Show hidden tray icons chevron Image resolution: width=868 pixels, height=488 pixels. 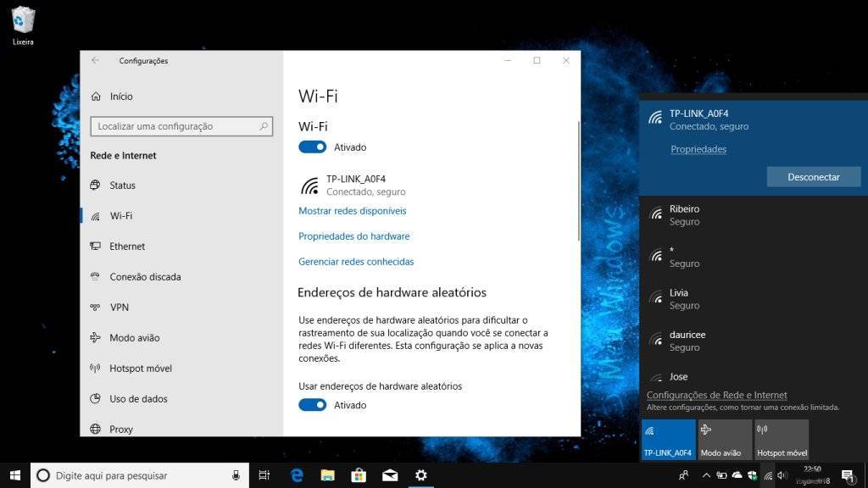pos(706,475)
